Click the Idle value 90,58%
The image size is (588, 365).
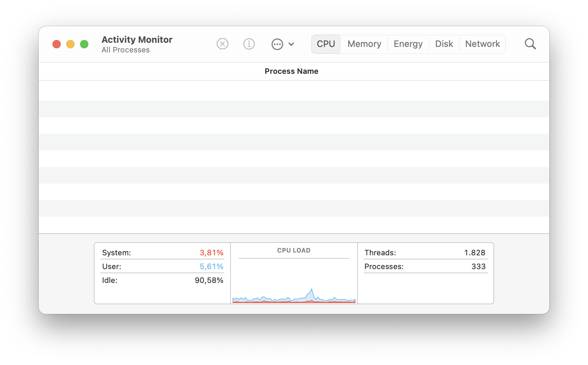click(x=209, y=280)
